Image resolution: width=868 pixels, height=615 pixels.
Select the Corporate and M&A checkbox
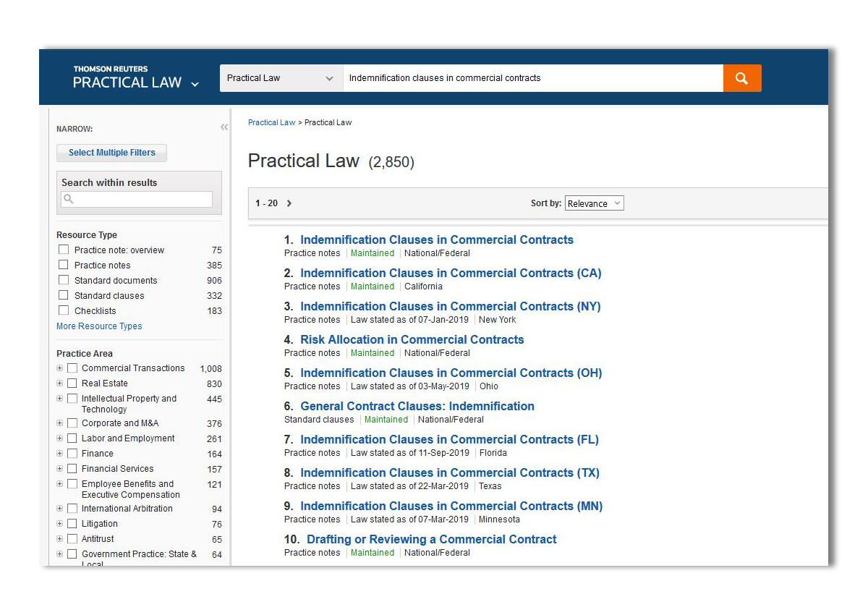coord(72,423)
